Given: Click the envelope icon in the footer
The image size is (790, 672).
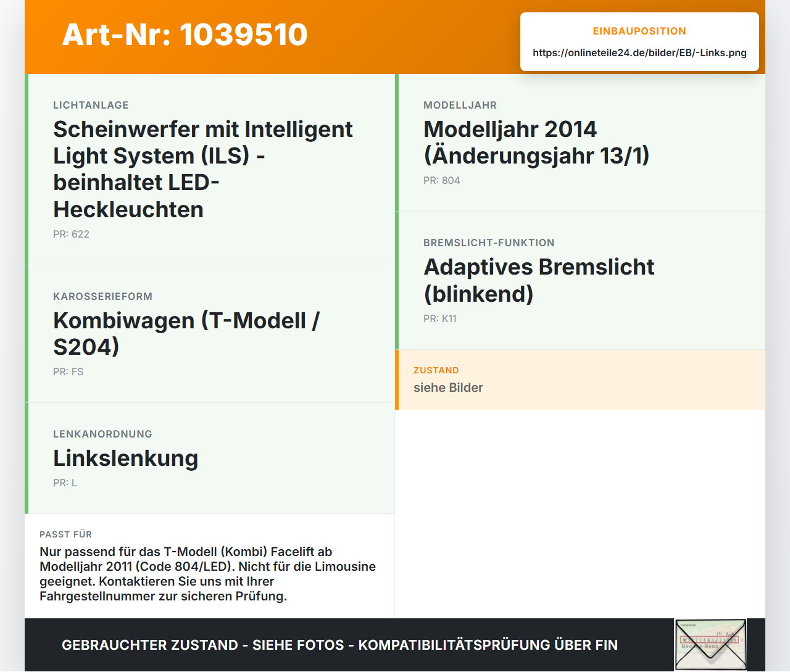Looking at the screenshot, I should point(710,645).
